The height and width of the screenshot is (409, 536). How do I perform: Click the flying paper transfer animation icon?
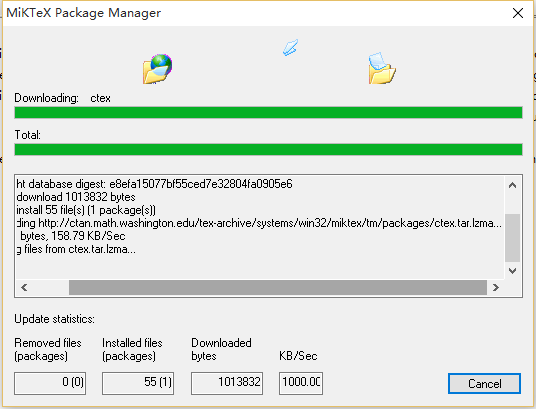click(291, 48)
